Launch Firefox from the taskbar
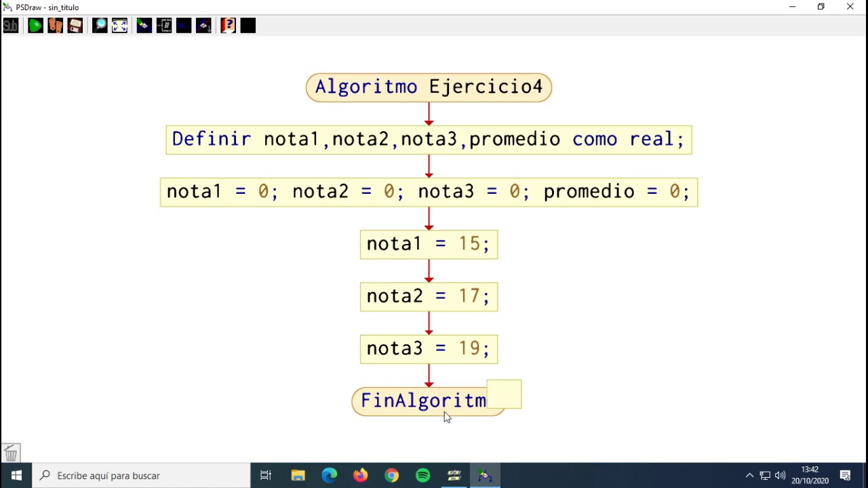The width and height of the screenshot is (868, 488). [360, 476]
